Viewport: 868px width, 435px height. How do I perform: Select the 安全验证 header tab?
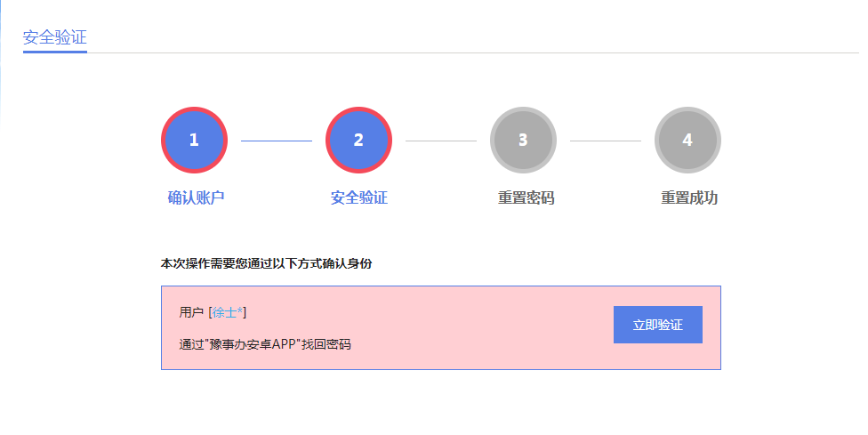[55, 37]
